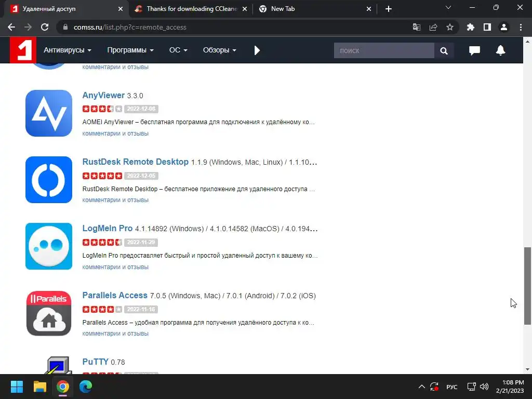Open the Parallels Access title link
This screenshot has height=399, width=532.
115,295
